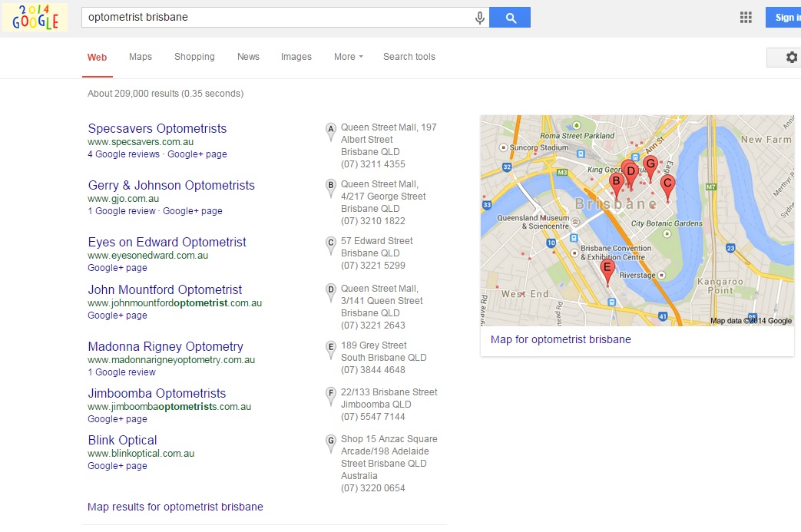
Task: Open Blink Optical Google+ page link
Action: [118, 466]
